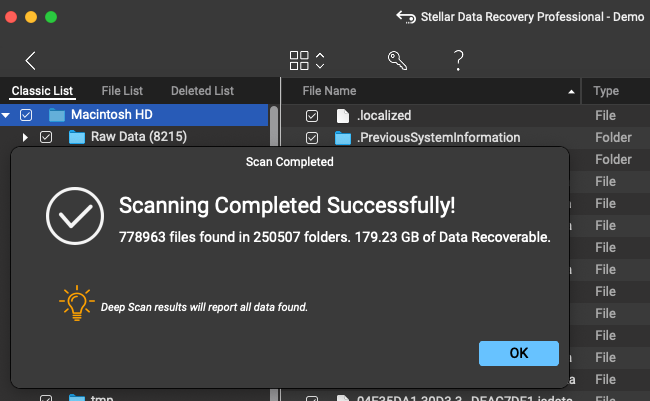Open help via the question mark icon
This screenshot has height=401, width=650.
click(x=458, y=61)
